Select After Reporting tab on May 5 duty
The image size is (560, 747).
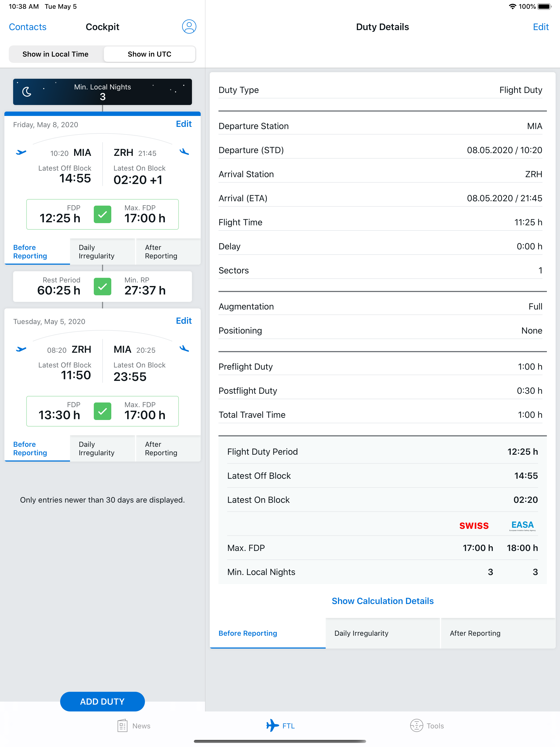click(x=168, y=448)
